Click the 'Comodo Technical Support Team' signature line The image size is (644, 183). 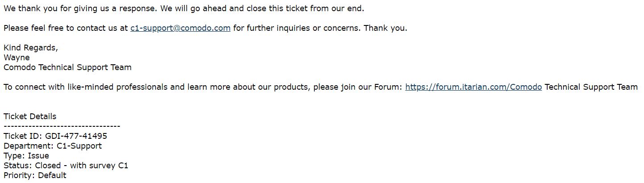click(67, 67)
